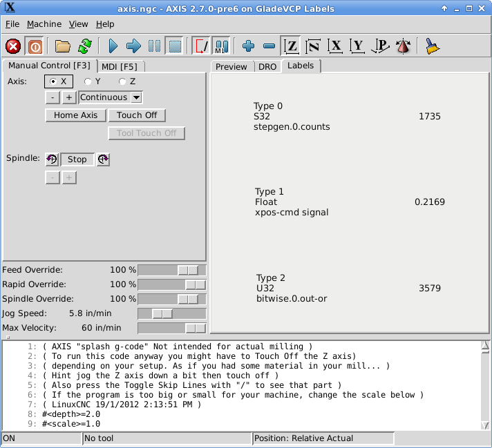The image size is (492, 448).
Task: Jog axis negative with minus button
Action: pos(53,97)
